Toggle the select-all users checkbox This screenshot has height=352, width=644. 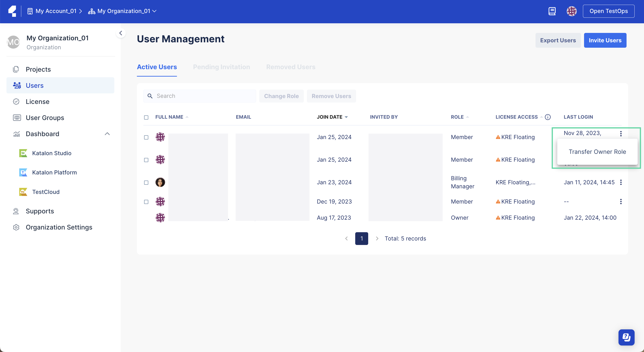(x=146, y=117)
